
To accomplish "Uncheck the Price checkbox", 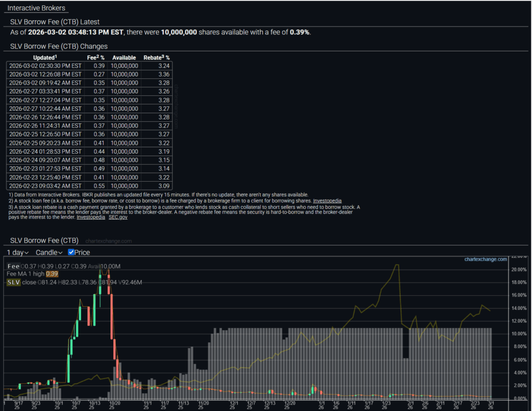I will pos(72,252).
